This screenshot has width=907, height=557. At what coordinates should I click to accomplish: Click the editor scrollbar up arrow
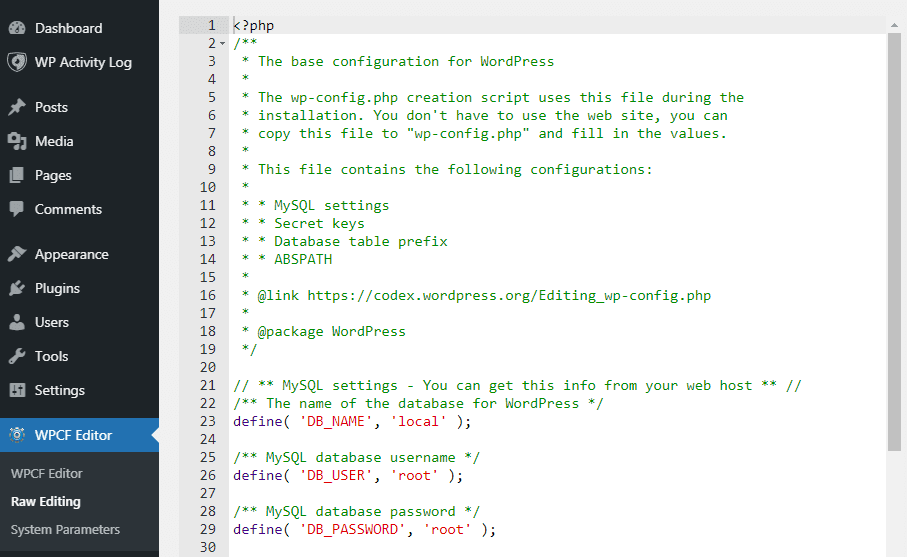(x=894, y=25)
